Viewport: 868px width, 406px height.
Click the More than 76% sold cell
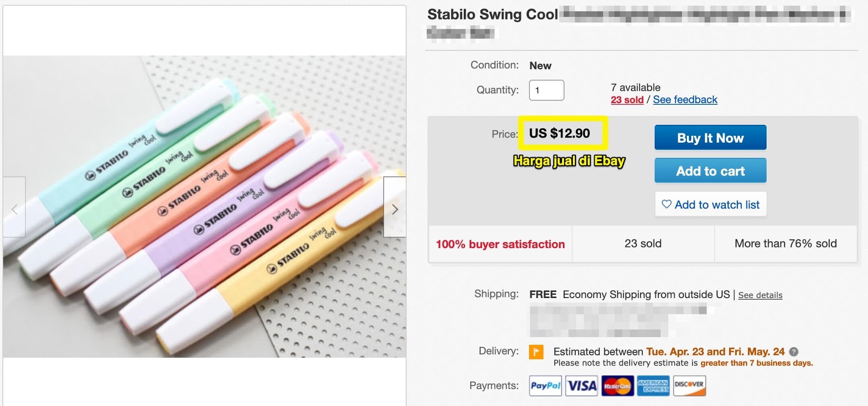pos(786,244)
